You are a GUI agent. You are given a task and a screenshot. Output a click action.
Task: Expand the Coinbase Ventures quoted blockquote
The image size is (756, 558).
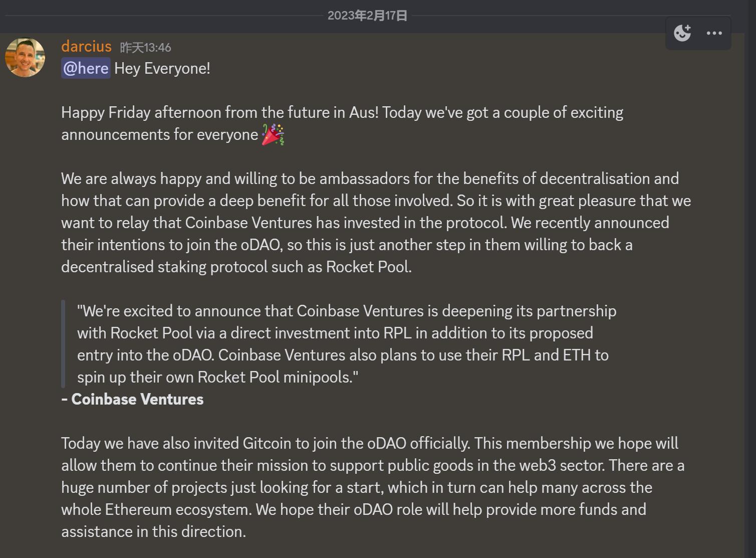(x=341, y=343)
